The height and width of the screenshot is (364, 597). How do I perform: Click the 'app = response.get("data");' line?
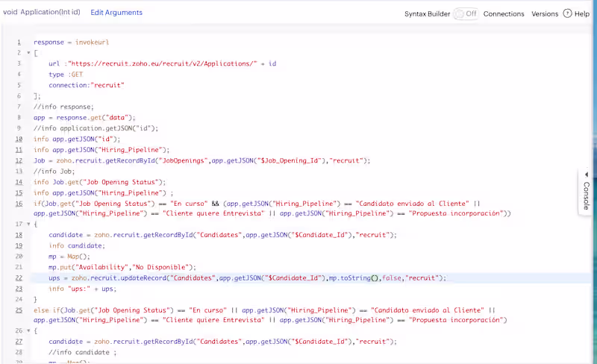pos(84,118)
